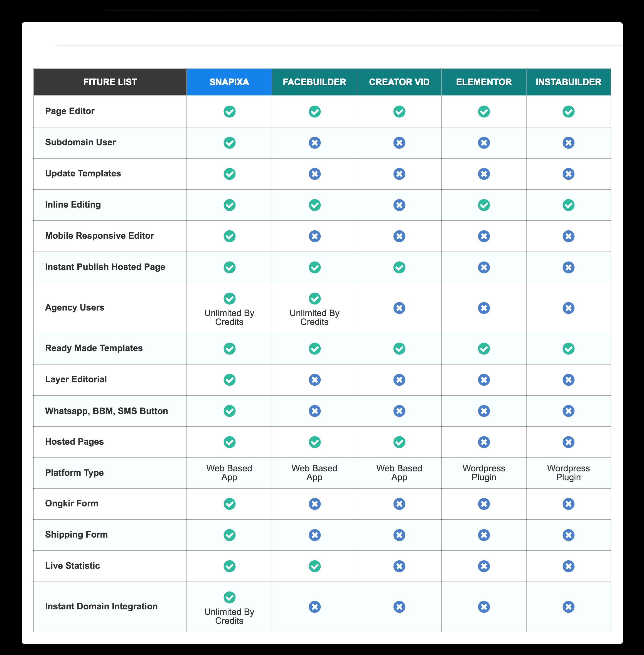Click Creator Vid's Inline Editing cross icon
Viewport: 644px width, 655px height.
[399, 205]
